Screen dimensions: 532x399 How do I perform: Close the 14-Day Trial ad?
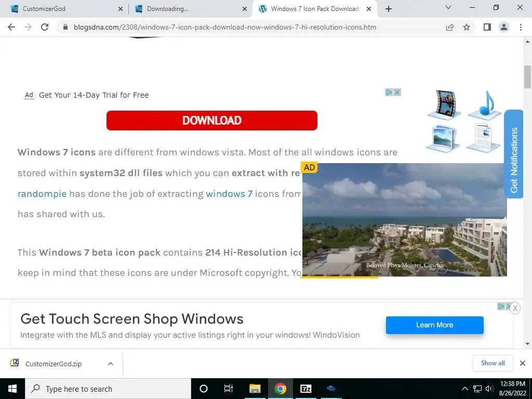(x=397, y=92)
